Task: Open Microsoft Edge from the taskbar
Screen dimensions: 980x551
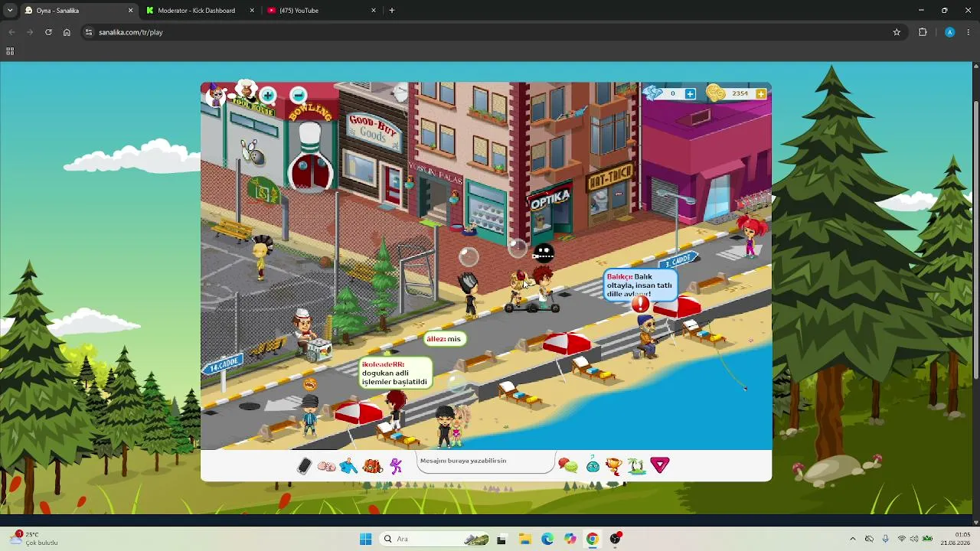Action: tap(547, 539)
